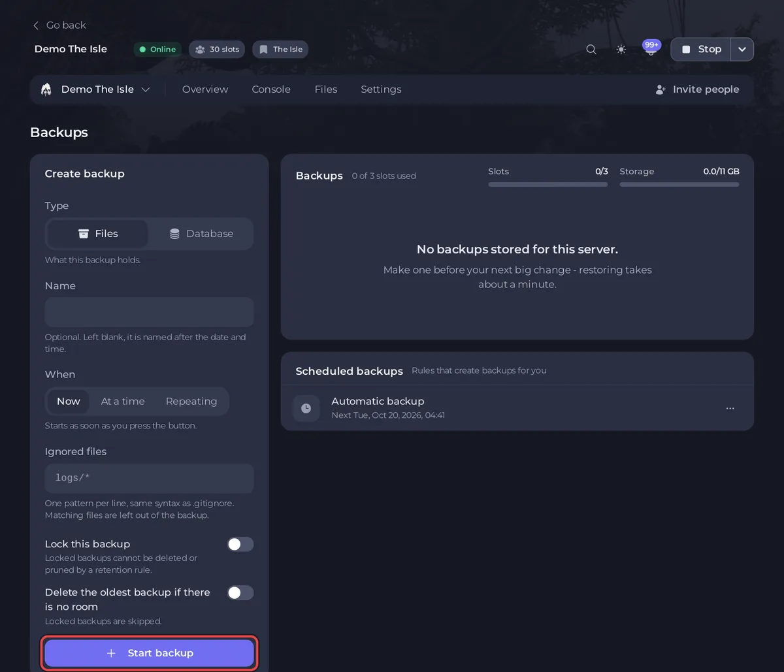Viewport: 784px width, 672px height.
Task: Stop the server with Stop button
Action: tap(701, 50)
